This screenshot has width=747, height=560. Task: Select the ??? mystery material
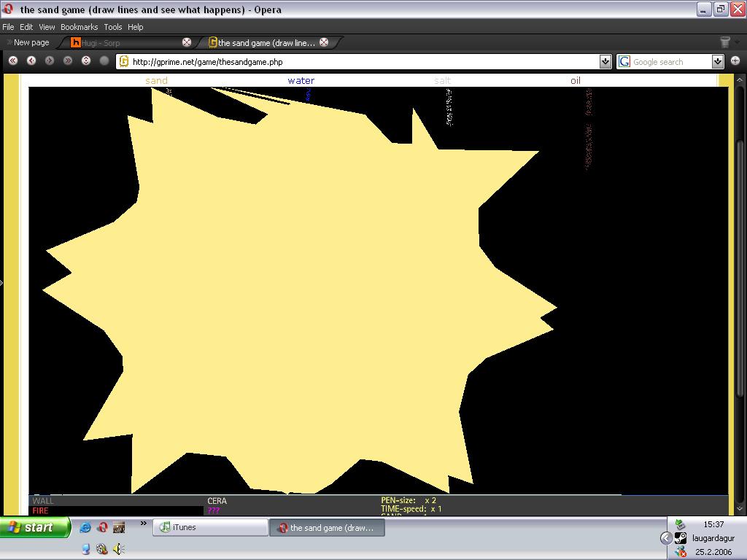pos(214,510)
